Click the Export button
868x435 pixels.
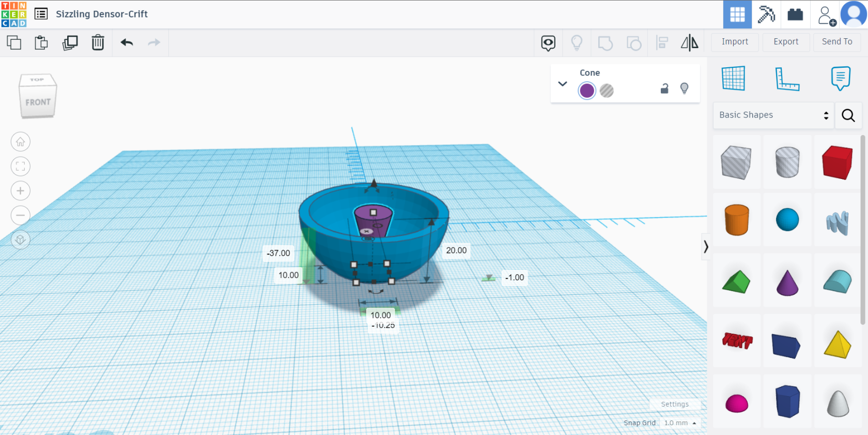(786, 42)
